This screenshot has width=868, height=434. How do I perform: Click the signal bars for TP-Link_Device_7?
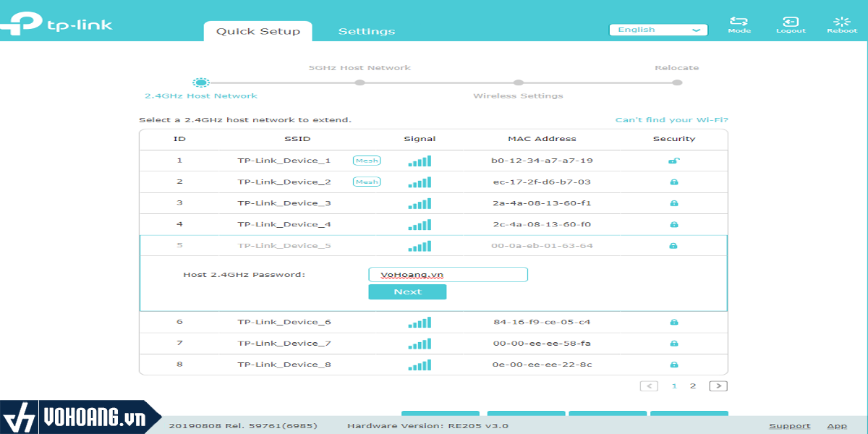pyautogui.click(x=420, y=344)
